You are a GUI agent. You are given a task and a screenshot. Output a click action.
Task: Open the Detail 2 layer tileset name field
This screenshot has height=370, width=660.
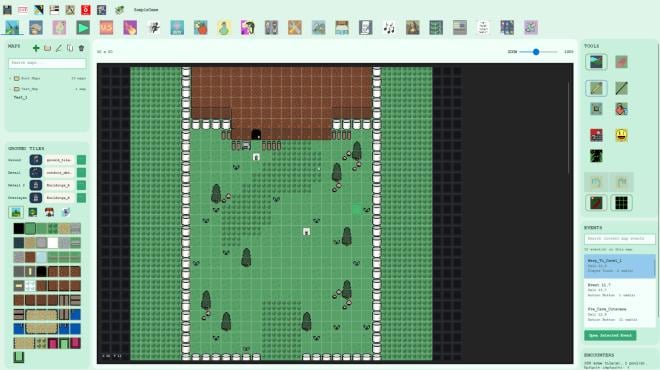coord(59,185)
